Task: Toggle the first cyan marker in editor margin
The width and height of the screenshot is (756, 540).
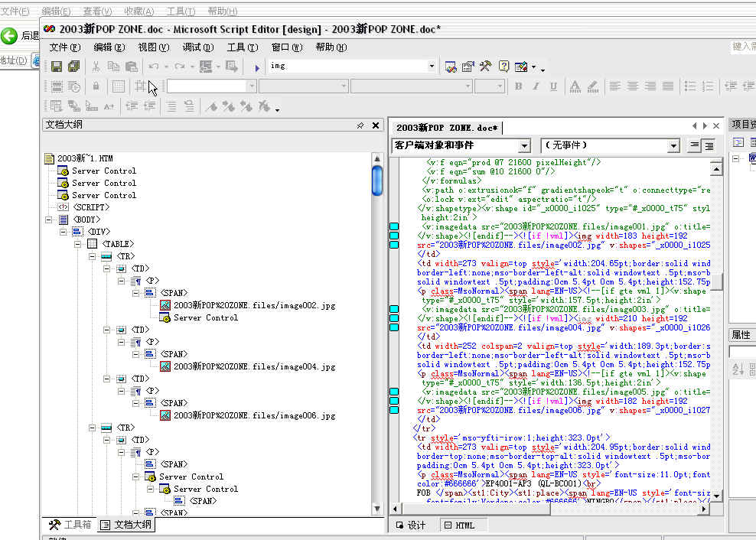Action: click(x=394, y=226)
